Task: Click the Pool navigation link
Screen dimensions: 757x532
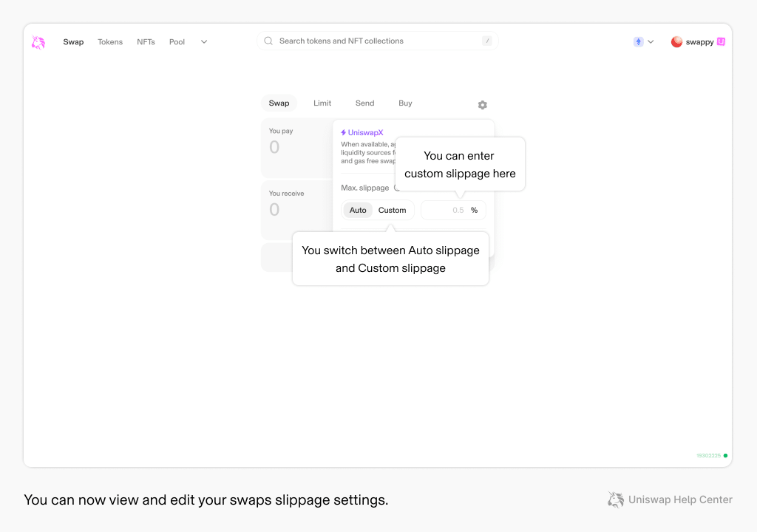Action: [177, 42]
